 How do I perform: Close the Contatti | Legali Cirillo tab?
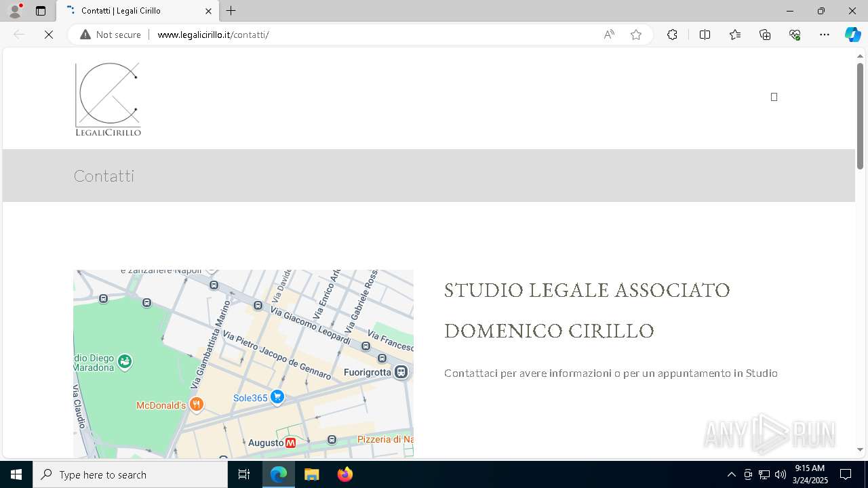[x=208, y=11]
